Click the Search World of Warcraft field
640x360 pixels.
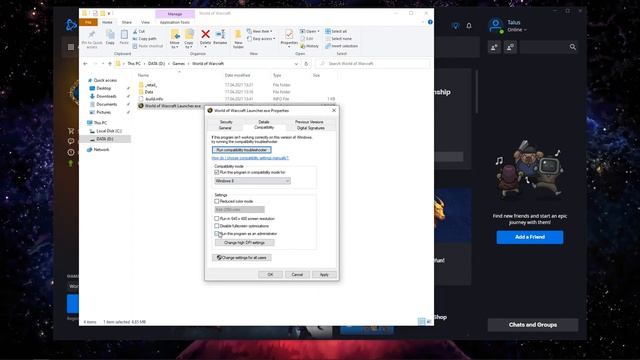click(x=373, y=64)
